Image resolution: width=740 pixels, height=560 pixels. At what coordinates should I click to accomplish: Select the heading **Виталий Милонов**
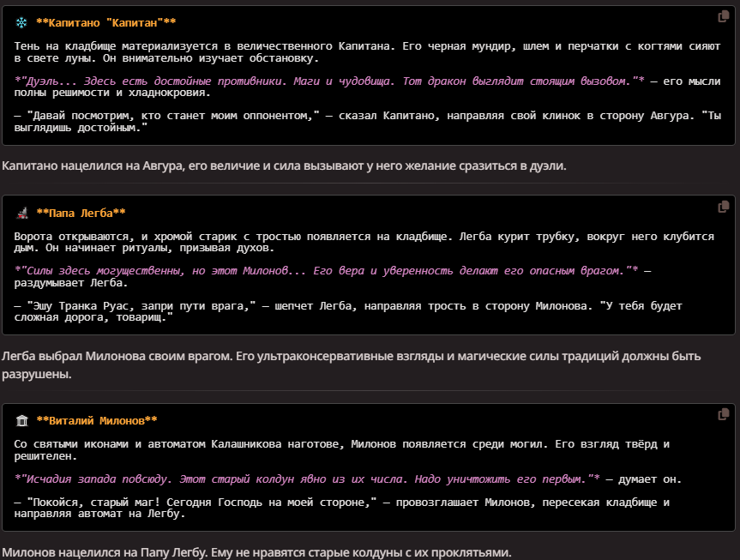point(97,421)
